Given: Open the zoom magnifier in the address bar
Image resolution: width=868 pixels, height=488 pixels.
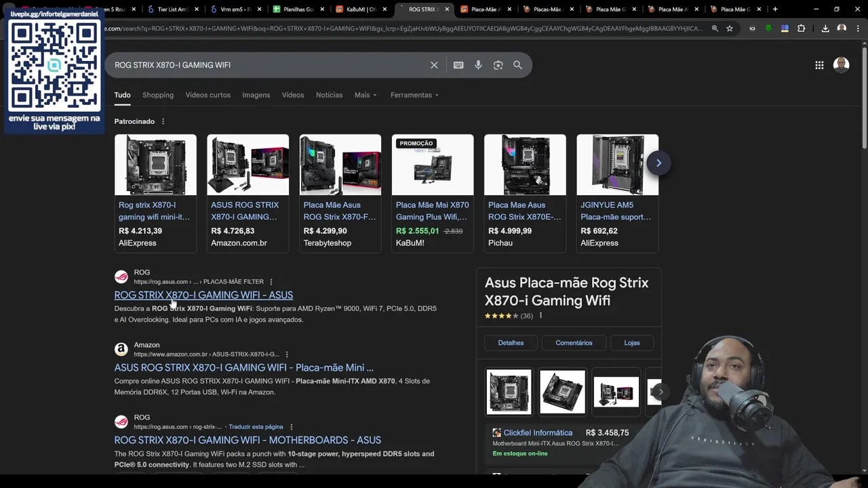Looking at the screenshot, I should (x=715, y=28).
